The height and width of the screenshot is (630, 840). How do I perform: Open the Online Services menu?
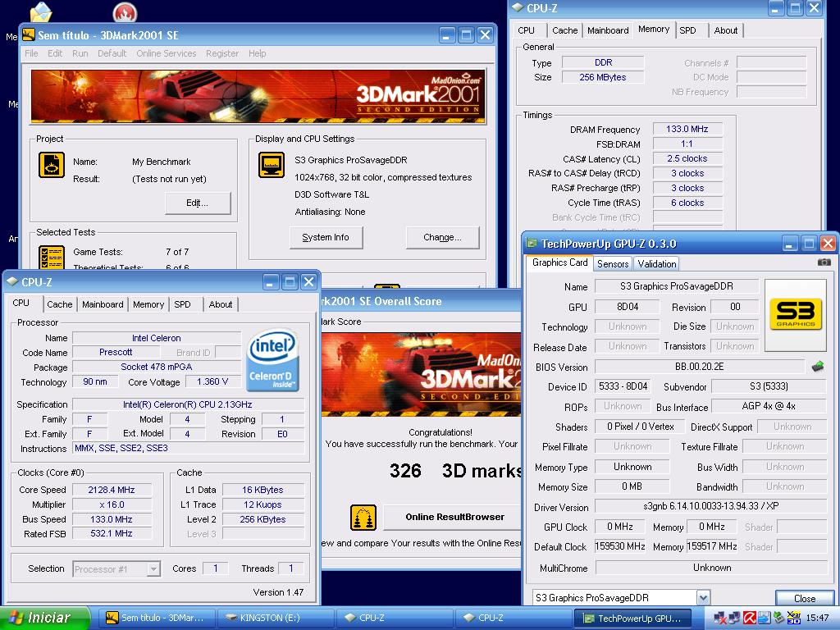(x=166, y=53)
